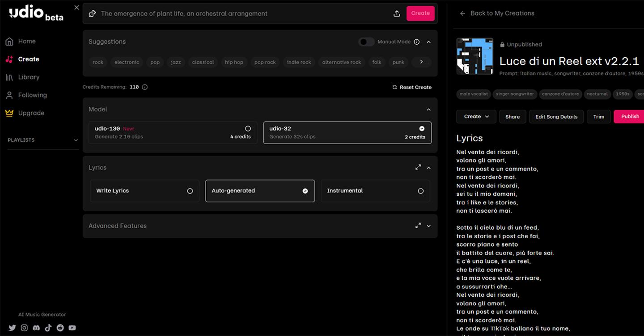The image size is (644, 336).
Task: Expand the Advanced Features chevron
Action: click(428, 226)
